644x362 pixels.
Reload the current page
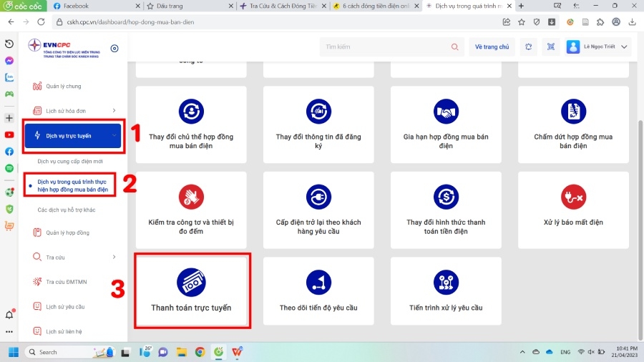41,22
